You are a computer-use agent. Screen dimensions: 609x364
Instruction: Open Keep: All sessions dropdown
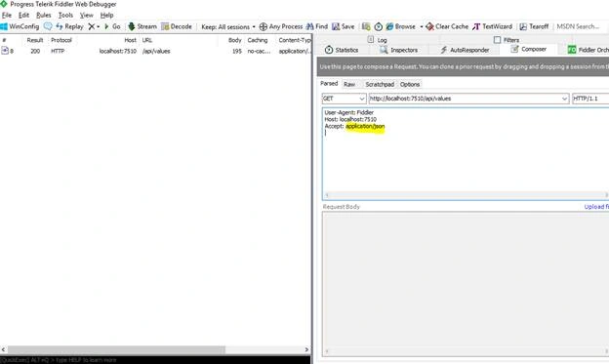tap(228, 26)
